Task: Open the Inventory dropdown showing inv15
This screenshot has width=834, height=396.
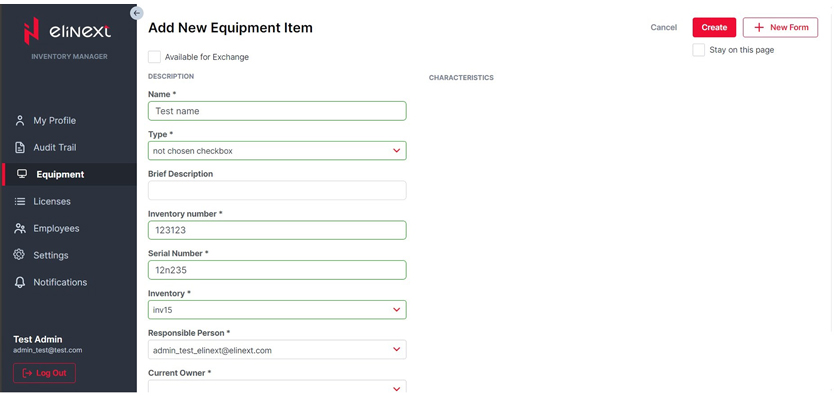Action: coord(277,310)
